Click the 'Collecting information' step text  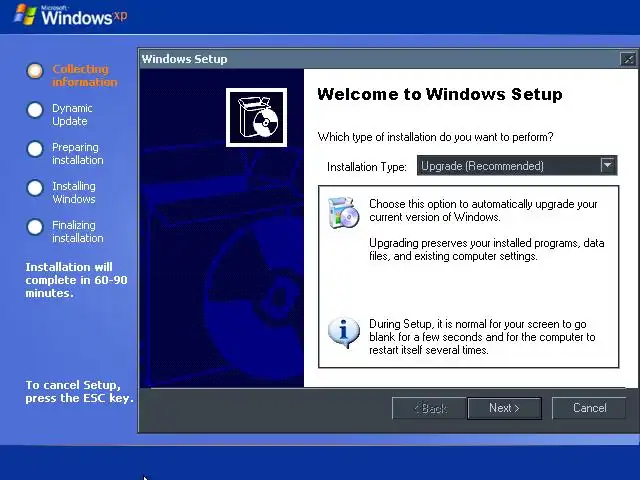(x=84, y=76)
